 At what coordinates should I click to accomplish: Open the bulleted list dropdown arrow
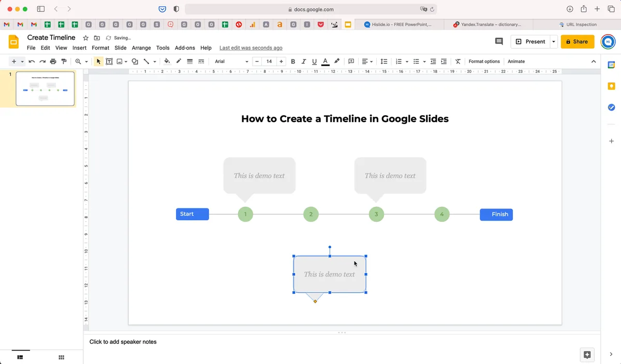point(424,62)
